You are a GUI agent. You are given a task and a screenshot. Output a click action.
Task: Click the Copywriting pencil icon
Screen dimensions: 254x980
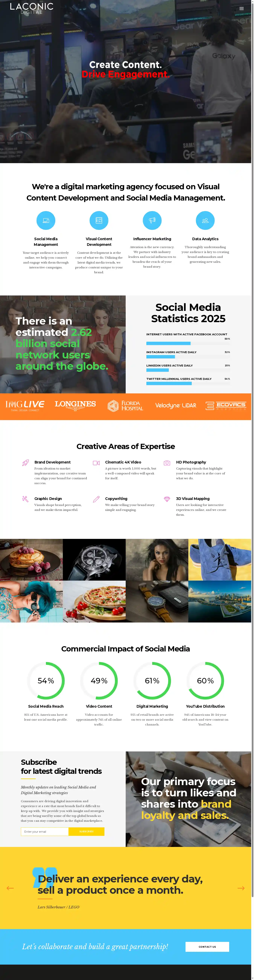(96, 499)
